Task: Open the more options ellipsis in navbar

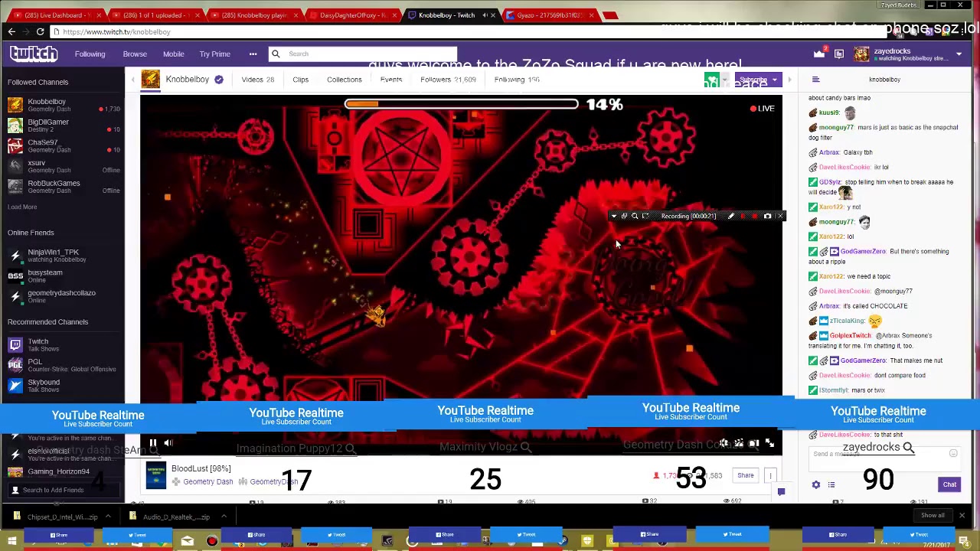Action: (253, 54)
